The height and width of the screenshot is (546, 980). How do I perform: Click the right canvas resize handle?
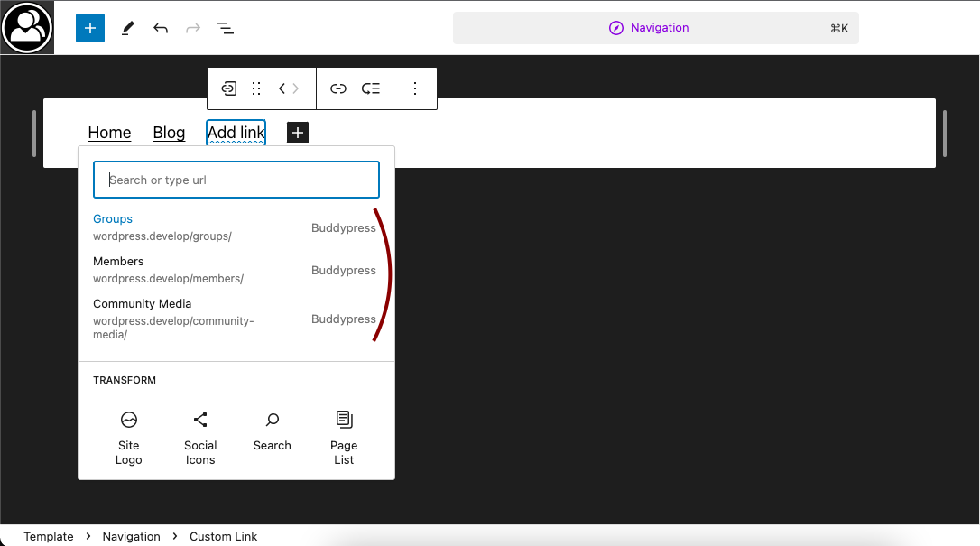(x=945, y=133)
